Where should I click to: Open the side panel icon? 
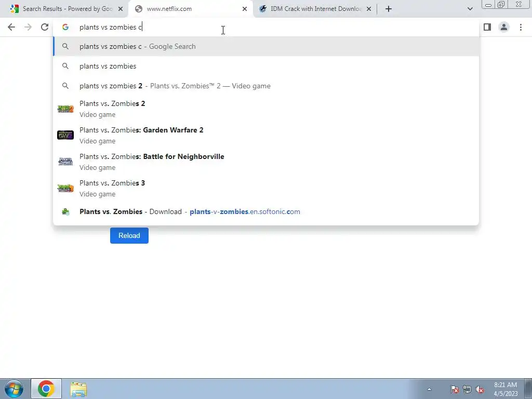click(487, 27)
